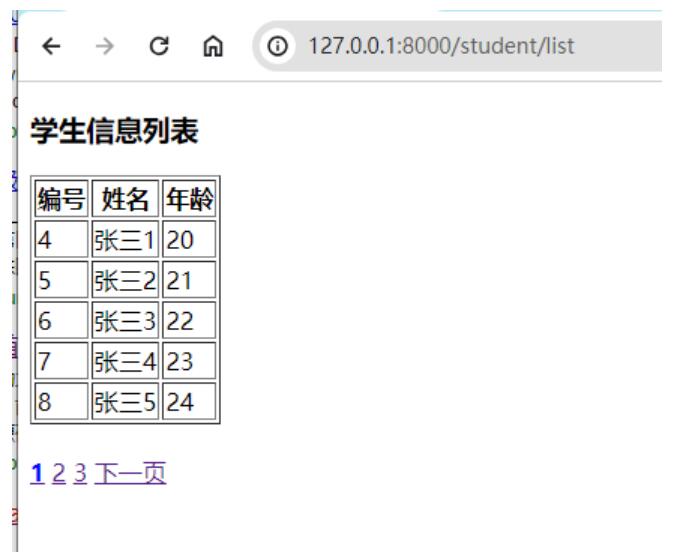Click the 编号 column header
This screenshot has height=552, width=699.
pyautogui.click(x=61, y=200)
